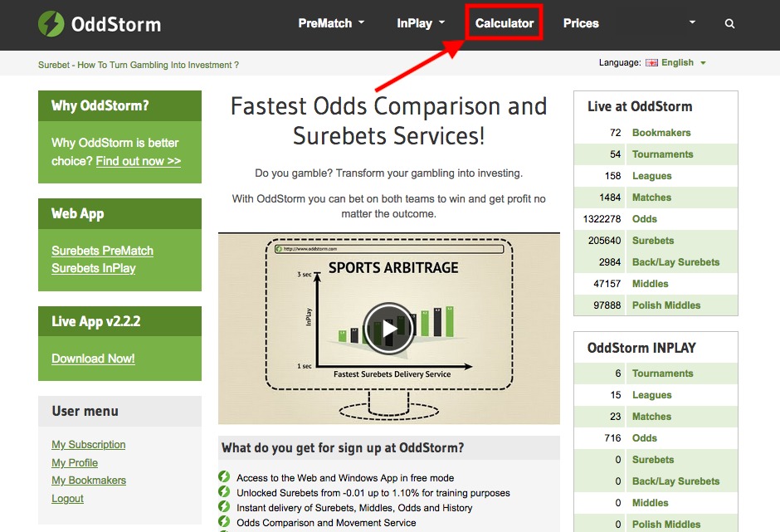Open My Subscription in User menu

click(89, 444)
